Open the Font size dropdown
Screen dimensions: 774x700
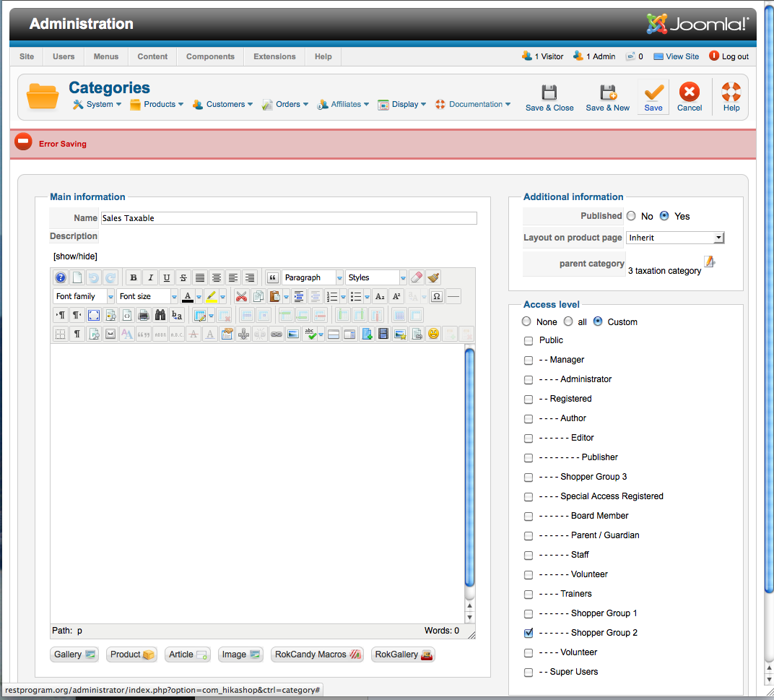coord(147,296)
